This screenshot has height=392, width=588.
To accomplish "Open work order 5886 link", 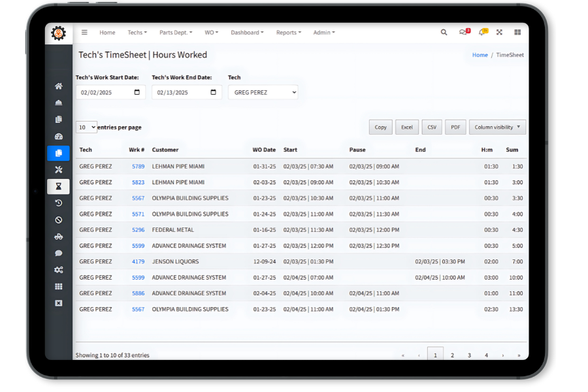I will pyautogui.click(x=138, y=293).
